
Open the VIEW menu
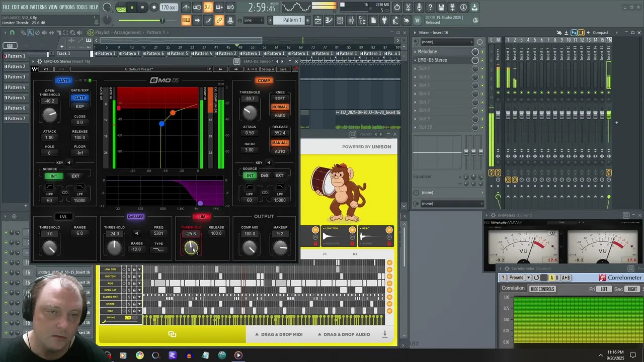tap(53, 7)
